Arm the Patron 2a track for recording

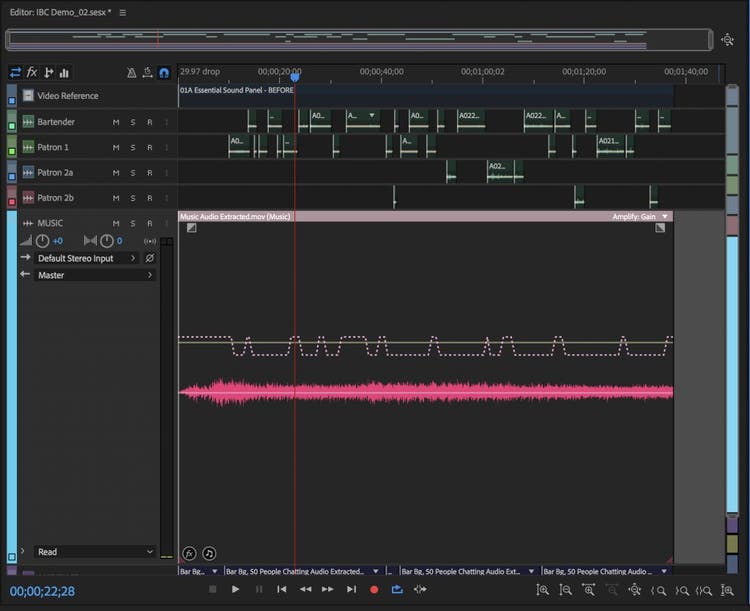point(150,173)
